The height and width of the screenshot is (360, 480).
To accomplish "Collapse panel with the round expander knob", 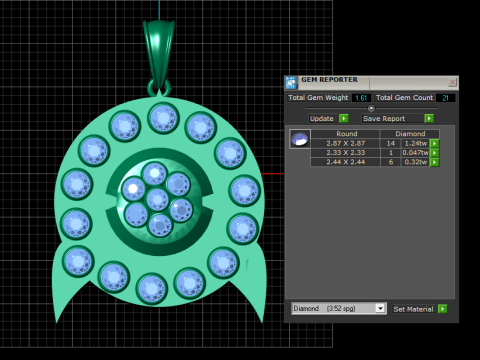I will coord(371,108).
